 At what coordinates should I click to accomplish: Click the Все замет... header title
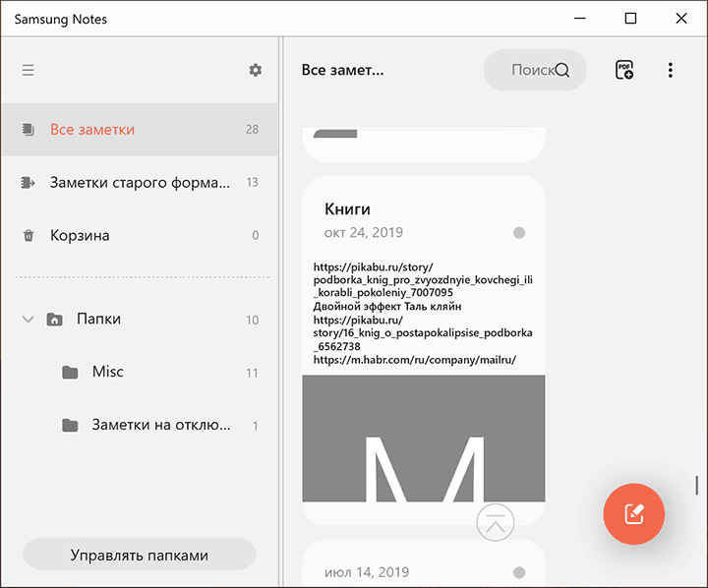[x=343, y=70]
